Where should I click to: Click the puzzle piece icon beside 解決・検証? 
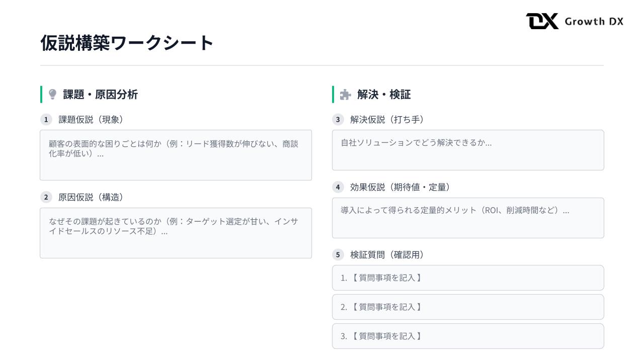pyautogui.click(x=345, y=95)
